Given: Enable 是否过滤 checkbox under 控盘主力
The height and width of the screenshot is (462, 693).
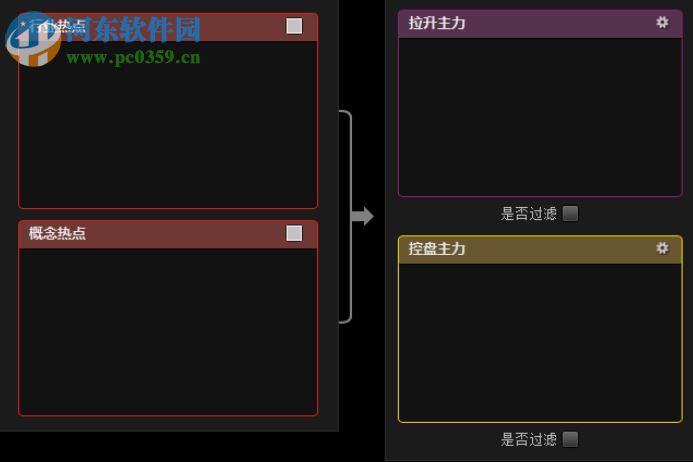Looking at the screenshot, I should coord(570,439).
